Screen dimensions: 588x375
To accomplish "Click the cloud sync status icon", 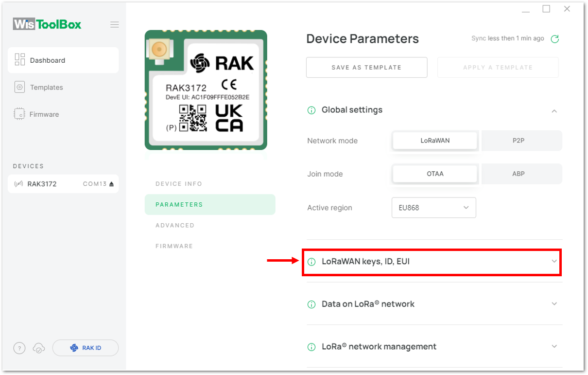I will (38, 348).
